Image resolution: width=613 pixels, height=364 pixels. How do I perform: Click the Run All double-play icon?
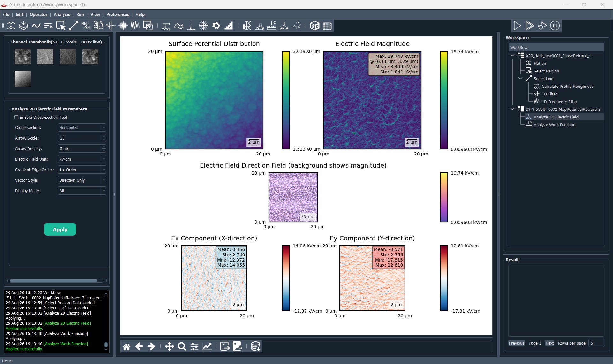pos(530,26)
